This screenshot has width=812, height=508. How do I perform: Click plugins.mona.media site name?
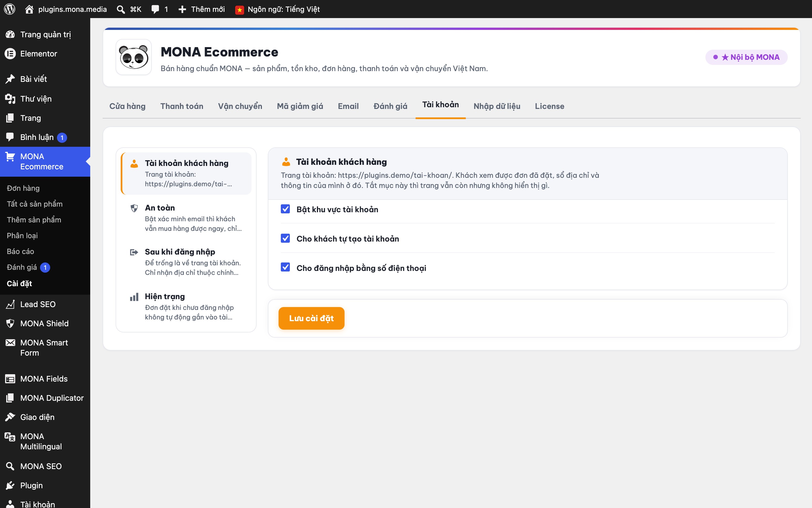pyautogui.click(x=72, y=9)
